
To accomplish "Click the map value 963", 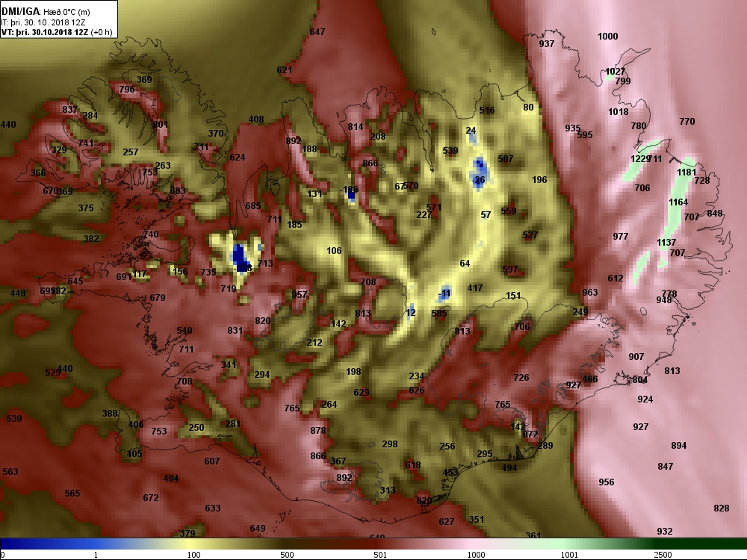I will click(x=590, y=293).
